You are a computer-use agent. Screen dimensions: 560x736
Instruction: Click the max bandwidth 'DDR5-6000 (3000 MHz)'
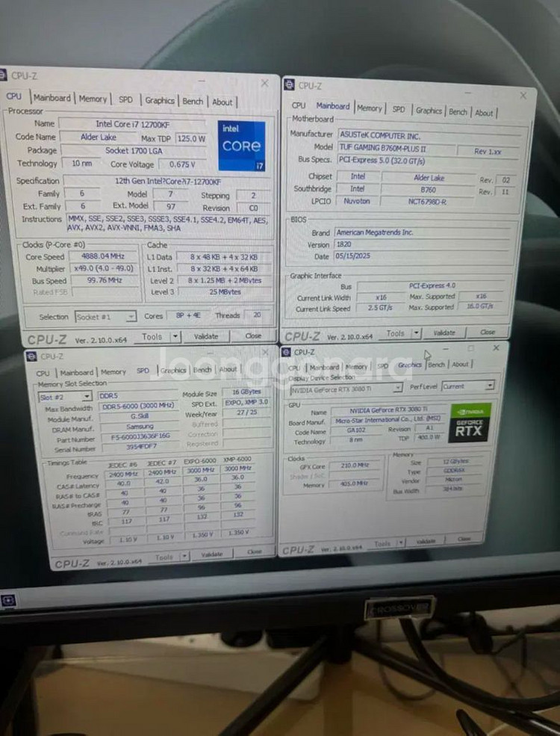click(138, 406)
